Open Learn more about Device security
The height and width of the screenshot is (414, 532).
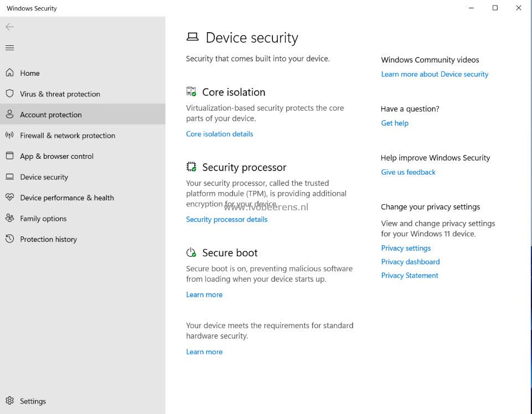[x=435, y=74]
